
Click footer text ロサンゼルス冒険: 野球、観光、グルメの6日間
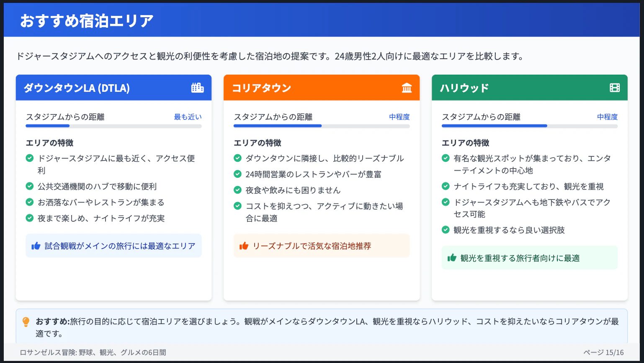pyautogui.click(x=93, y=353)
